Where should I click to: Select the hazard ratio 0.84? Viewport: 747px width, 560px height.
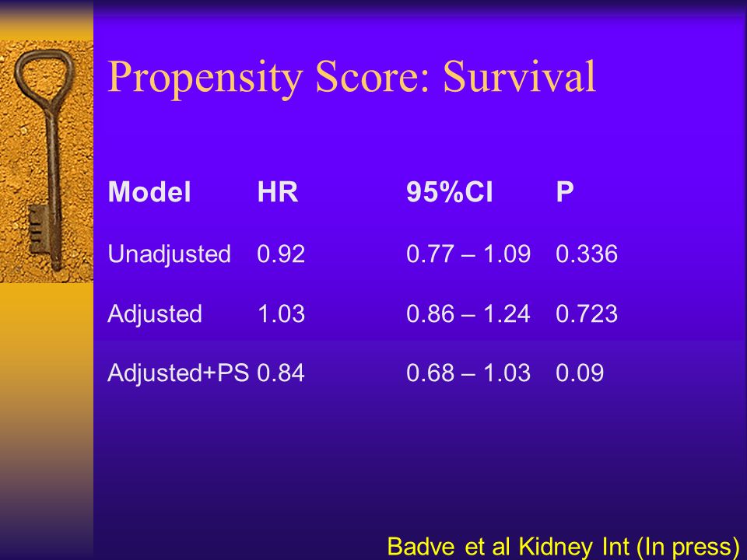[x=281, y=373]
